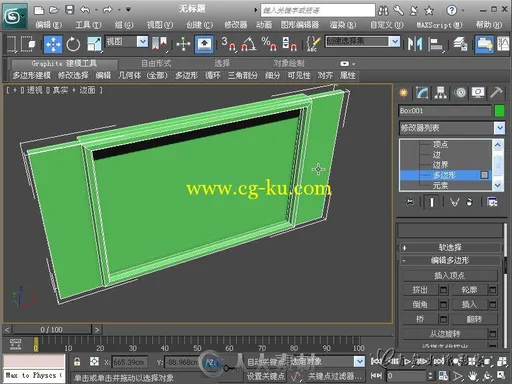Screen dimensions: 512x384
Task: Undo the last action
Action: (x=85, y=10)
